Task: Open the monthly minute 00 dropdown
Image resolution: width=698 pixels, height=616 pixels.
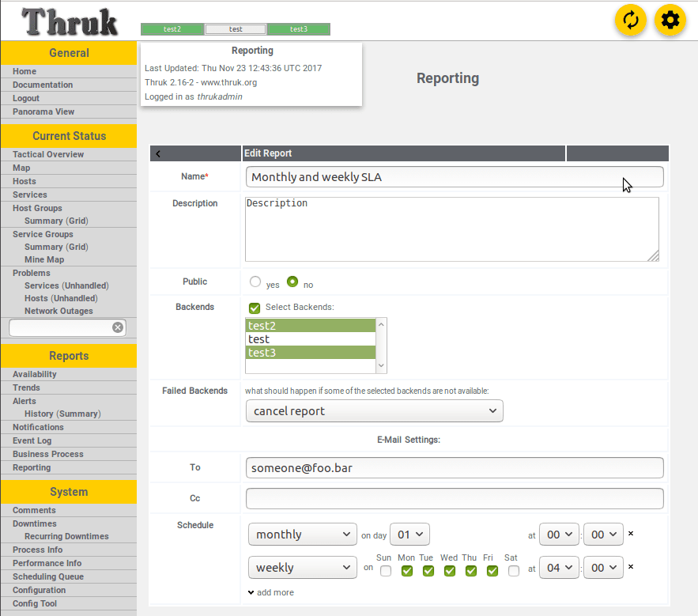Action: tap(603, 534)
